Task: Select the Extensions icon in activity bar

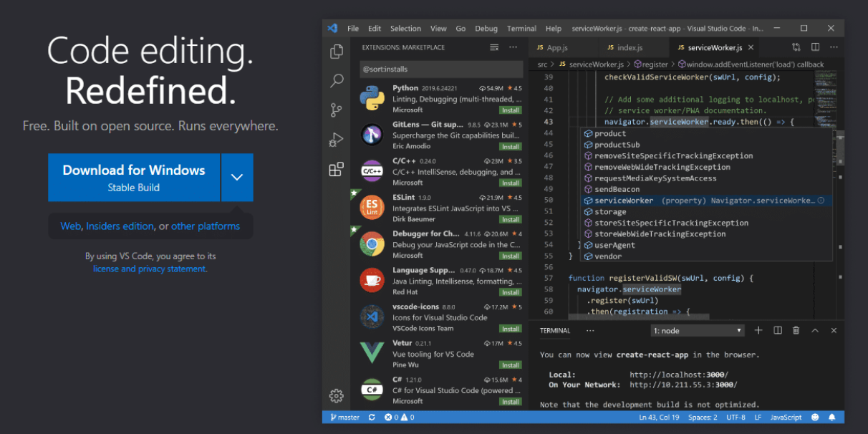Action: [336, 170]
